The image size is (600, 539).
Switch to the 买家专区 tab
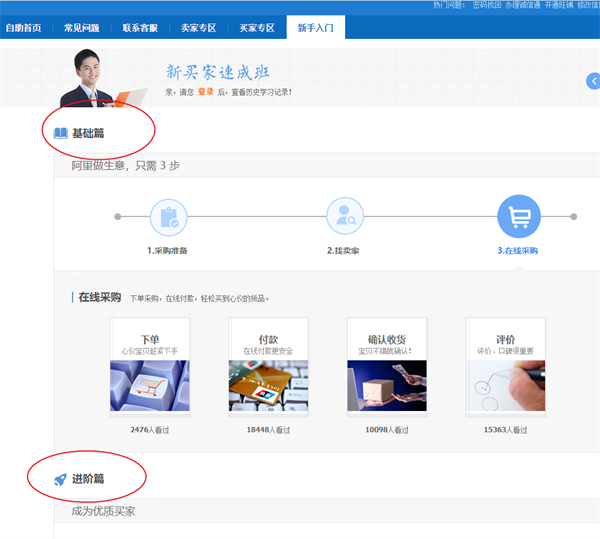257,28
